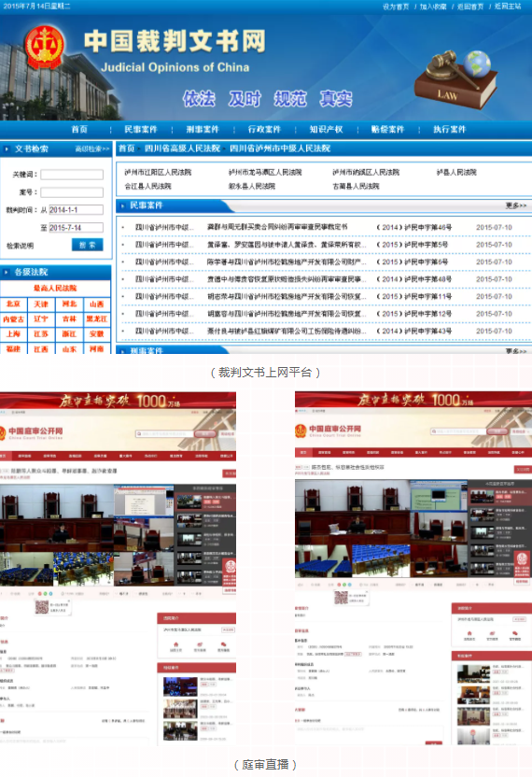Click 更多>> in the 民事案件 section
Viewport: 532px width, 777px height.
(x=516, y=205)
